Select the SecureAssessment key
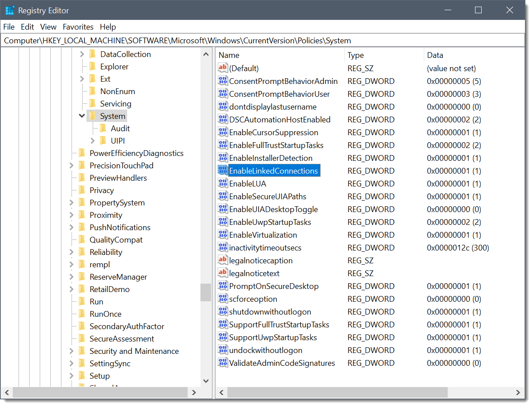The width and height of the screenshot is (532, 406). click(122, 339)
